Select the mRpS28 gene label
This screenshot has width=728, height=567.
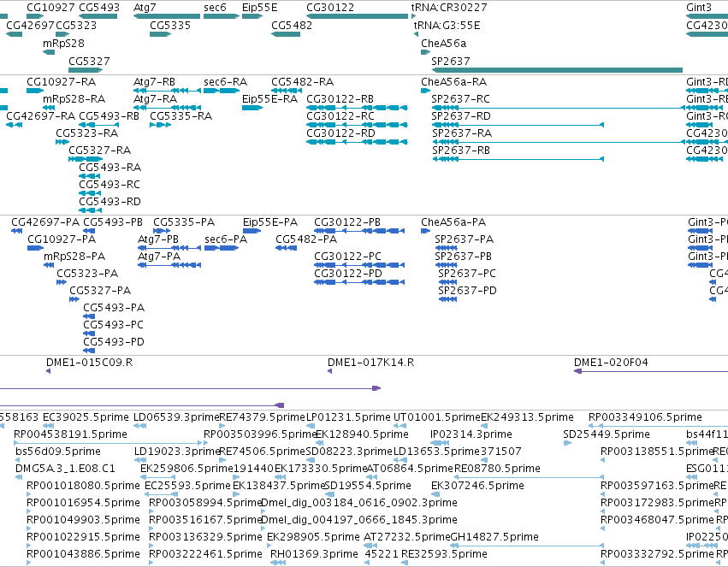pos(63,43)
